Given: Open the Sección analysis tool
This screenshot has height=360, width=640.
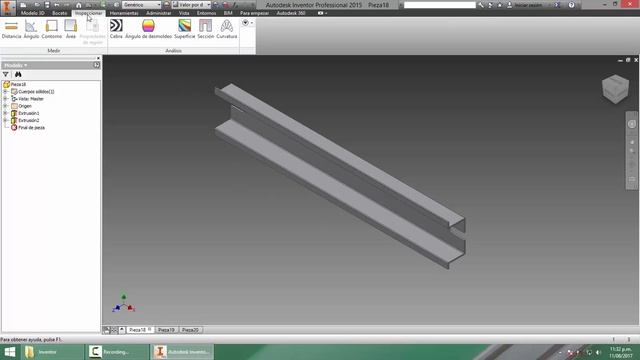Looking at the screenshot, I should click(x=206, y=29).
